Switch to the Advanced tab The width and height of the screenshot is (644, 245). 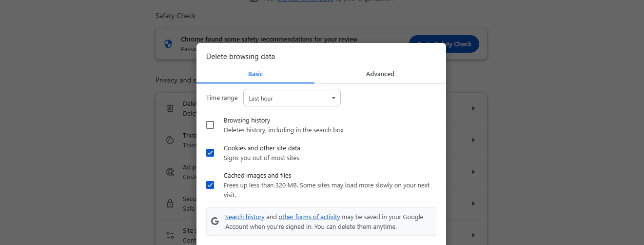click(x=380, y=74)
